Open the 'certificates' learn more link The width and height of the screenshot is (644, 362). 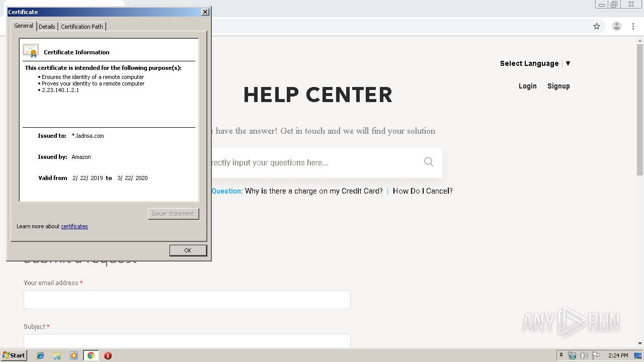74,226
